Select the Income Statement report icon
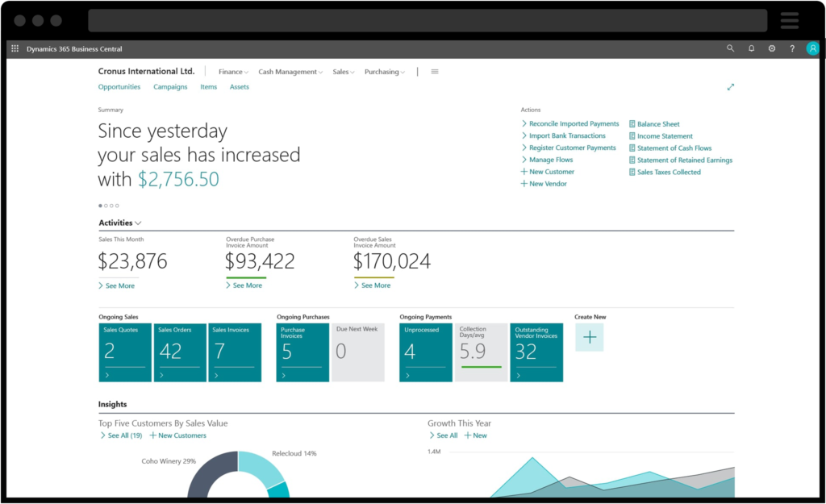The width and height of the screenshot is (826, 504). tap(632, 135)
